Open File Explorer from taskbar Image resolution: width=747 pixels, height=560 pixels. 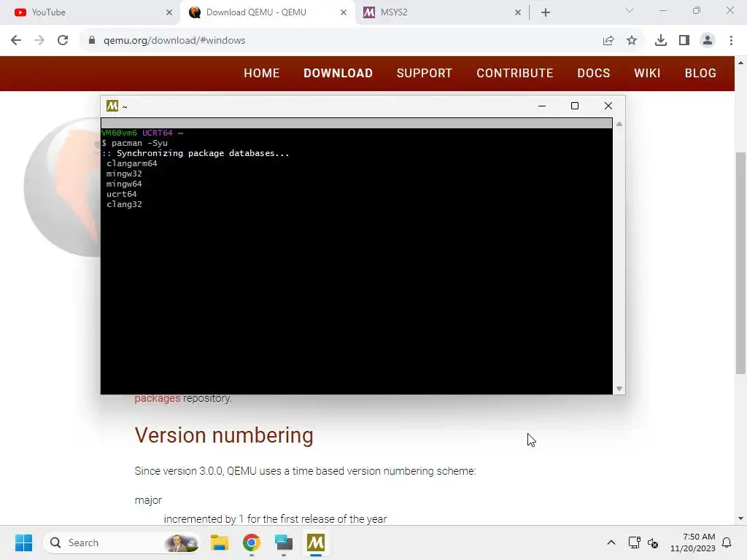pos(220,542)
